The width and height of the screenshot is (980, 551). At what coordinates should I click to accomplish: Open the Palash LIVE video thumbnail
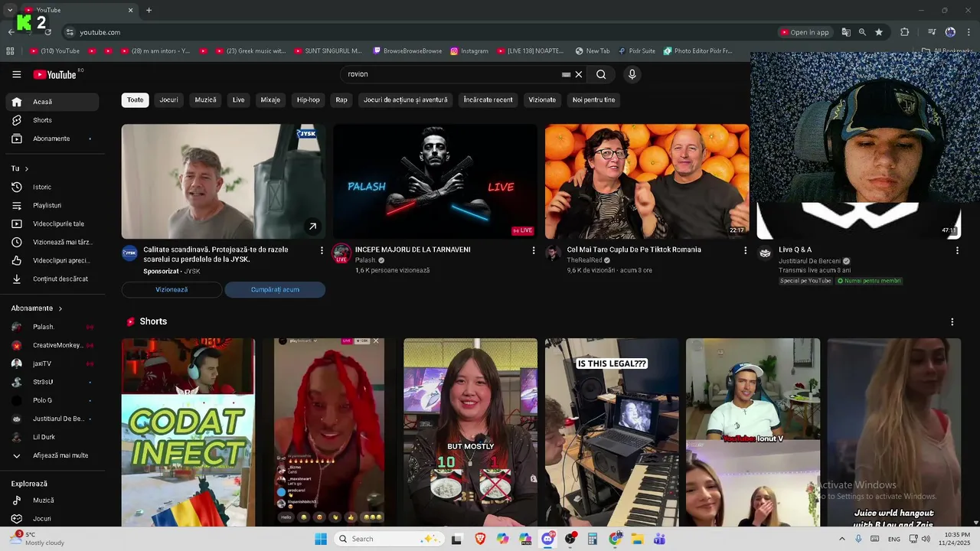click(x=435, y=181)
